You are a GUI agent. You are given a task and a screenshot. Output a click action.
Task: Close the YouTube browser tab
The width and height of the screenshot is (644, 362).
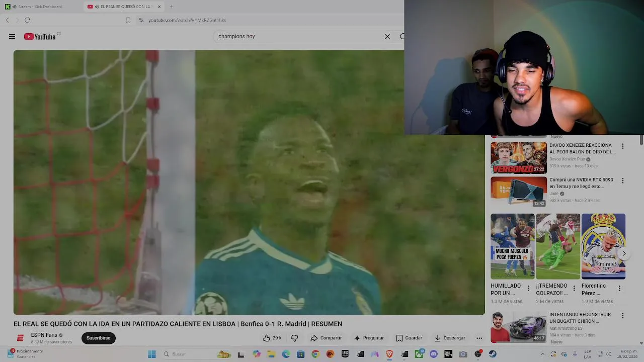[x=159, y=7]
